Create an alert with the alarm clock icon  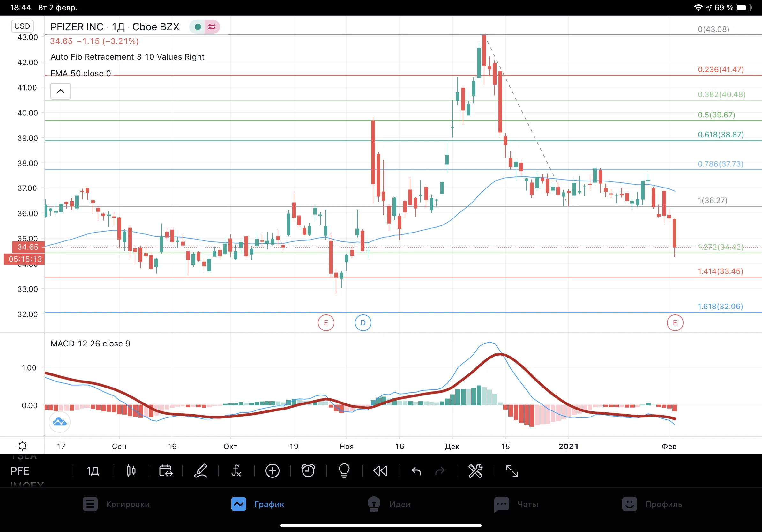point(308,471)
